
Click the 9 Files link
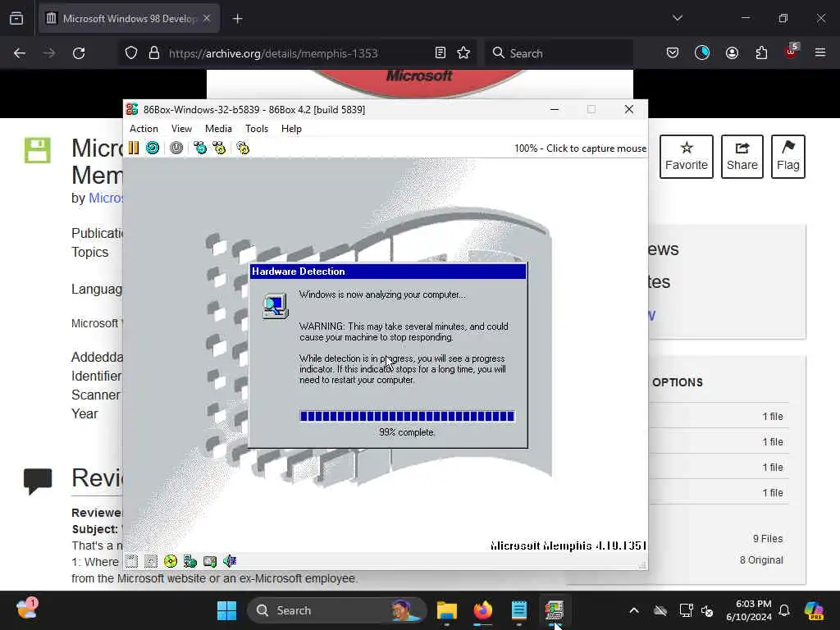pyautogui.click(x=768, y=538)
